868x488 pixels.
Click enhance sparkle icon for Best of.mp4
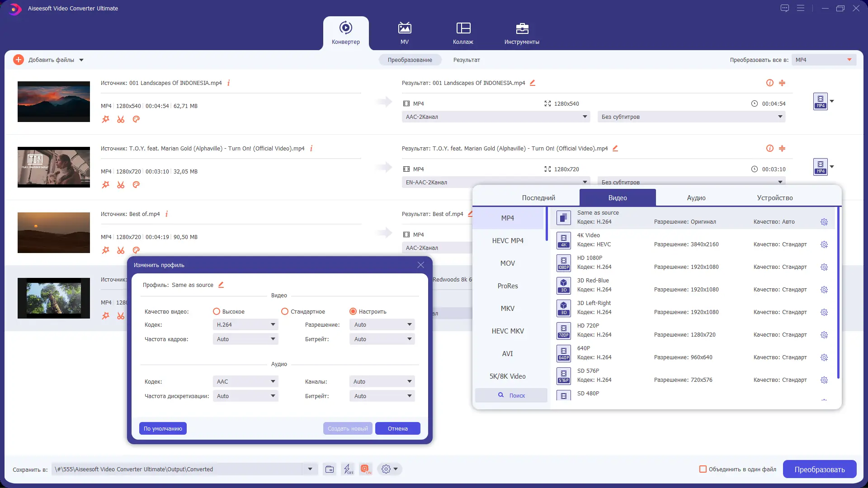105,250
